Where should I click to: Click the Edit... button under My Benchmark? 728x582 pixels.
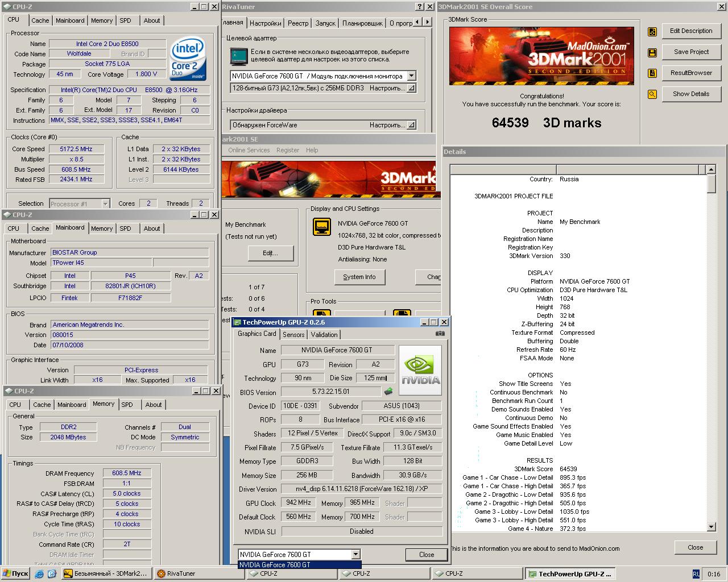tap(270, 253)
